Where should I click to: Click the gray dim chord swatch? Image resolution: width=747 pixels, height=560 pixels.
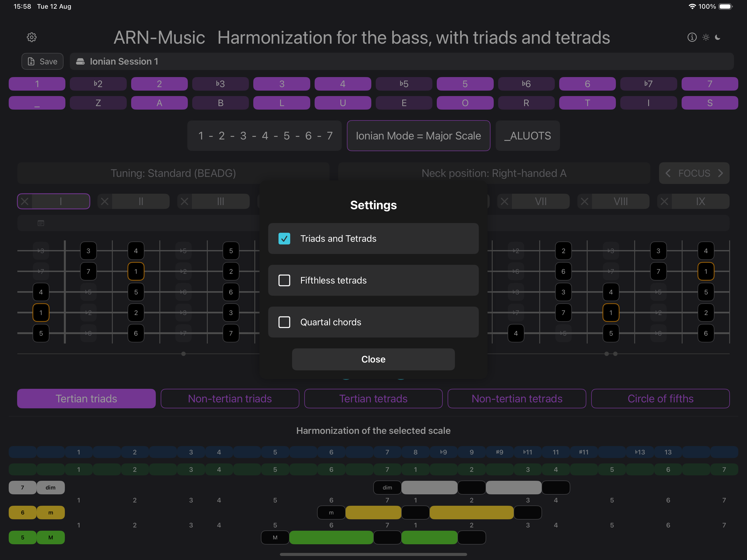(x=51, y=488)
